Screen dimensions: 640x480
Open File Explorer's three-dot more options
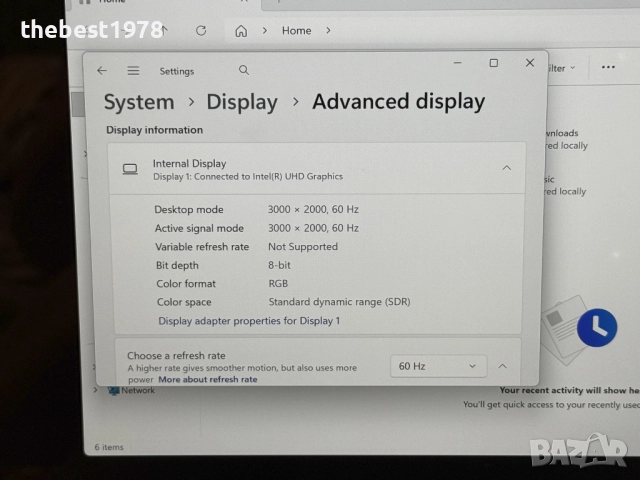click(x=608, y=68)
